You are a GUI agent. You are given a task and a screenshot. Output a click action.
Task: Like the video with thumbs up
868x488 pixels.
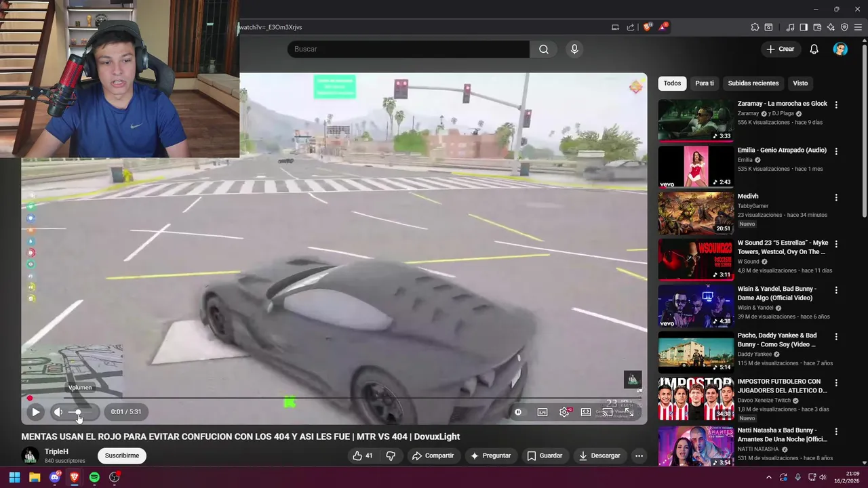[363, 455]
